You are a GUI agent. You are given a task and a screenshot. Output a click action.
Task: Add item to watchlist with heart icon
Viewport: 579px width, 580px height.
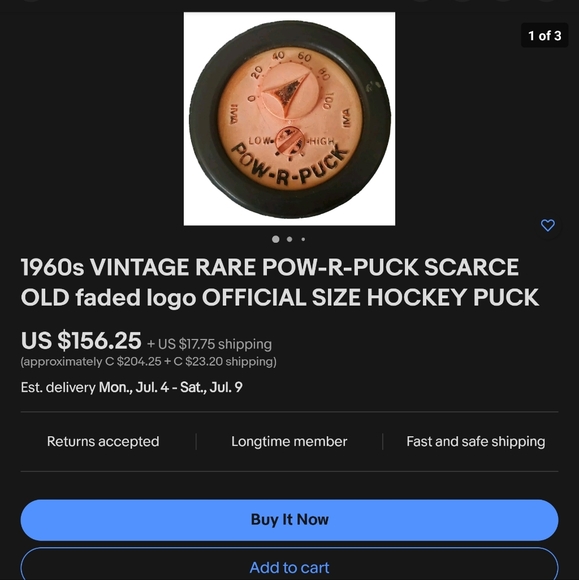click(548, 225)
